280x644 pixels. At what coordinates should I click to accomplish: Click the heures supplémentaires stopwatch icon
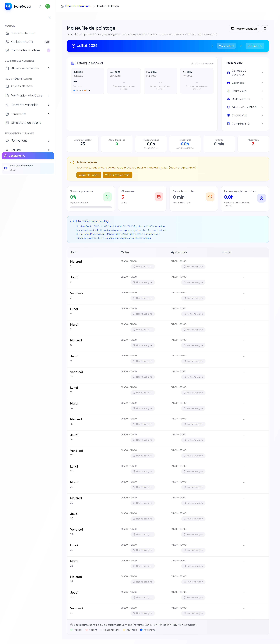(x=261, y=198)
